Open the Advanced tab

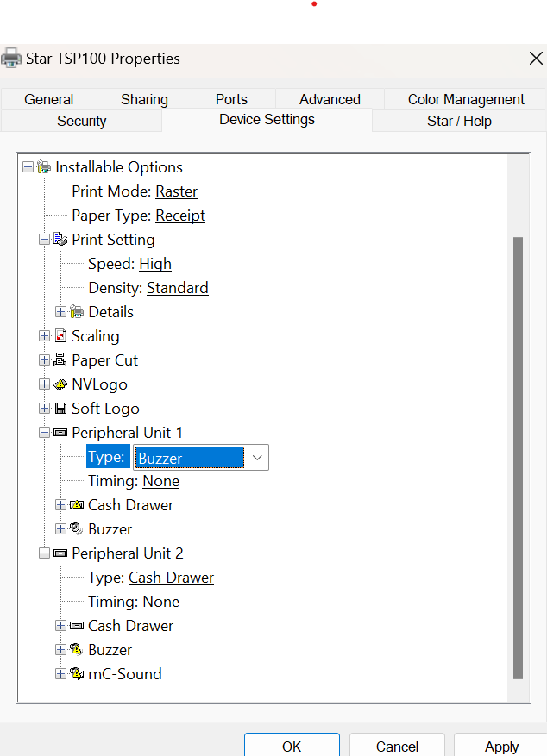330,99
